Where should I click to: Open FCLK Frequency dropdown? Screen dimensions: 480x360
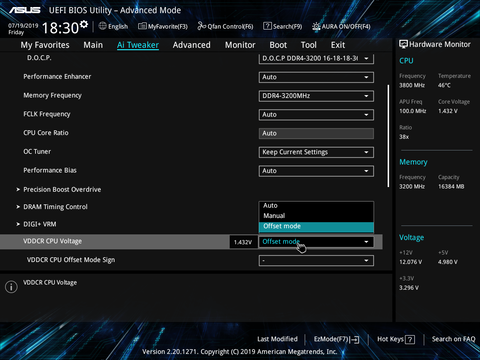point(316,115)
